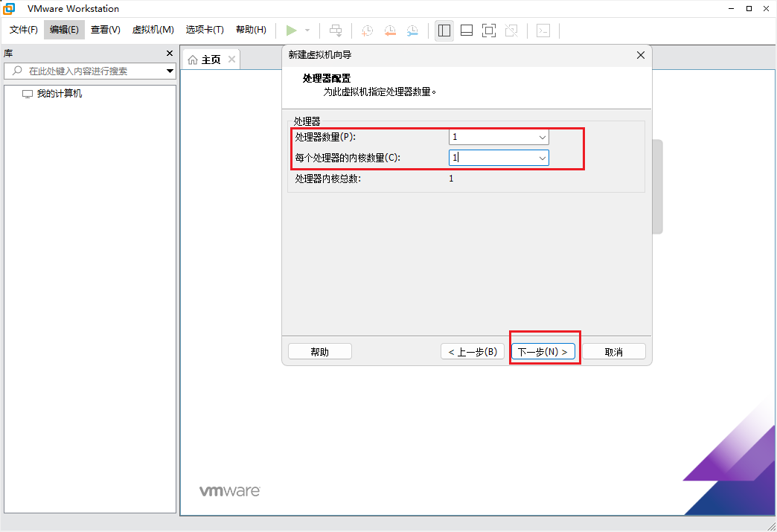Click the 处理器配置 heading text
Screen dimensions: 777x532
327,78
